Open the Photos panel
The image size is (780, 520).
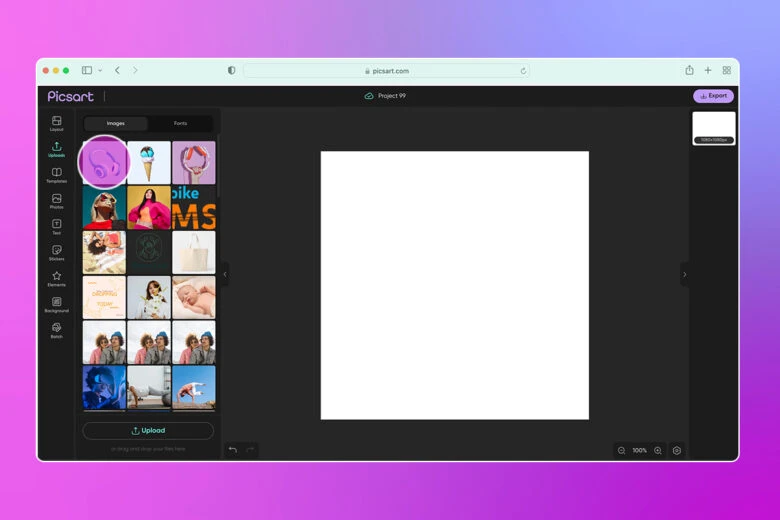pos(57,201)
